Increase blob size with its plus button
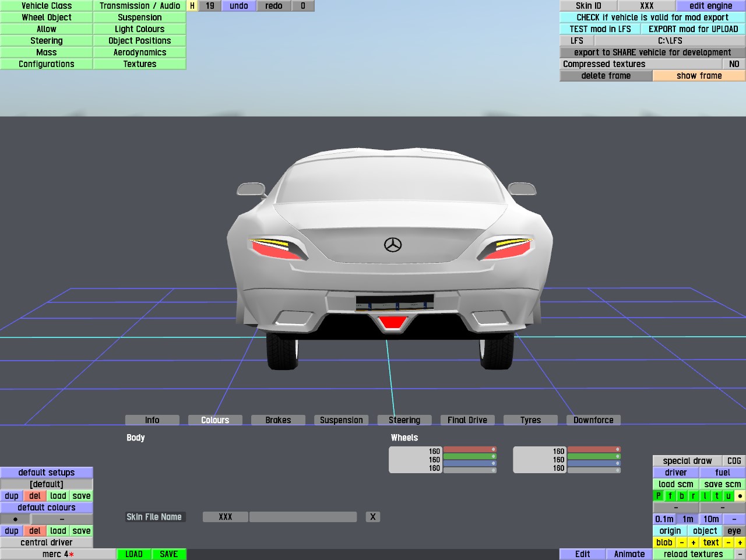The image size is (746, 560). pyautogui.click(x=694, y=543)
